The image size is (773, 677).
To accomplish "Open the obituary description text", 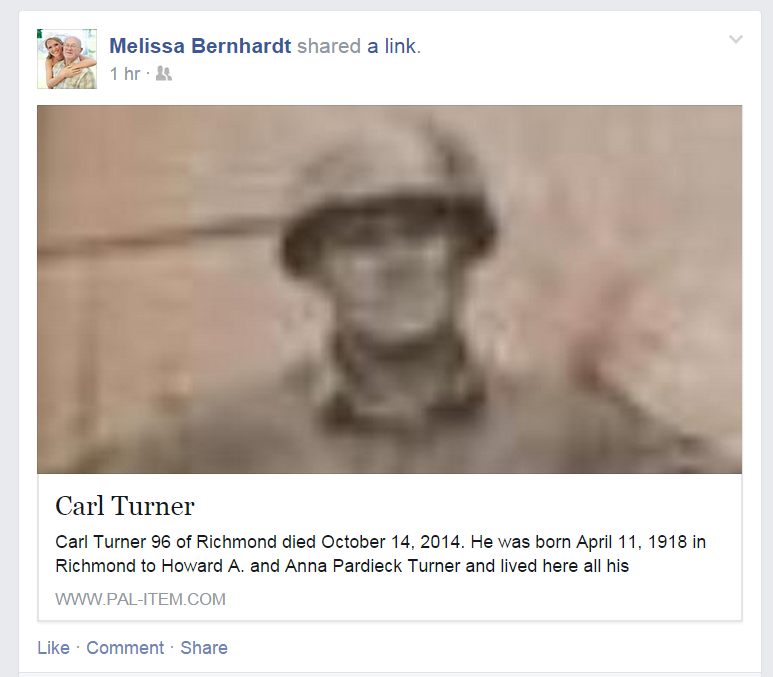I will (x=380, y=554).
